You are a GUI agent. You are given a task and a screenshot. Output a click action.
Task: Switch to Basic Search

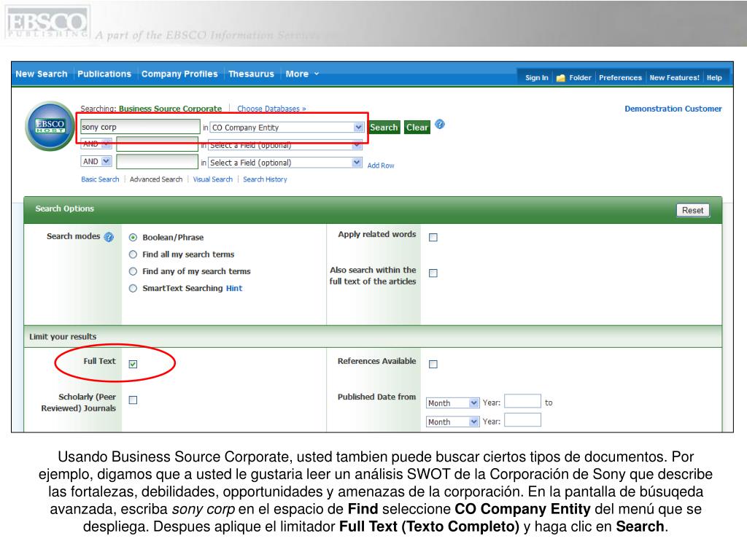point(100,179)
